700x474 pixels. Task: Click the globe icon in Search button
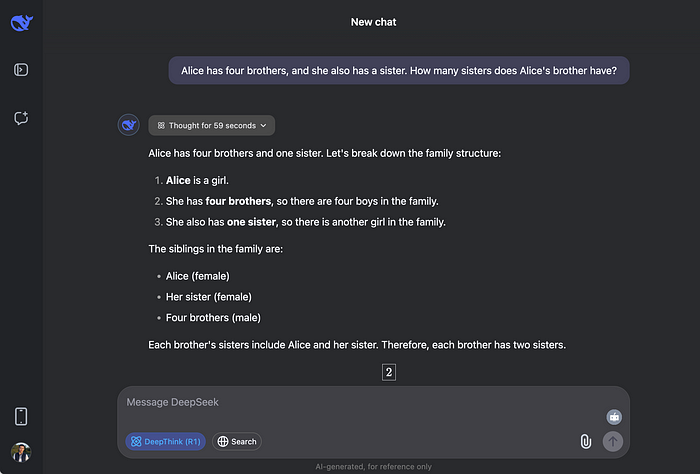[223, 441]
